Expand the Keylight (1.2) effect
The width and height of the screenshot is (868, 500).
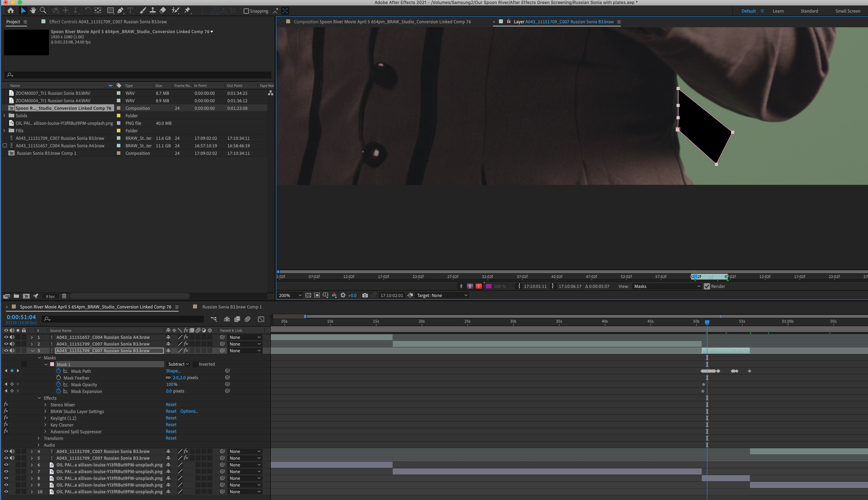coord(45,418)
